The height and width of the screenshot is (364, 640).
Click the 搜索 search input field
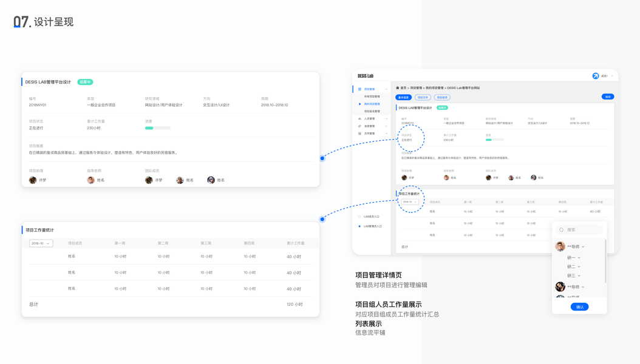(580, 230)
